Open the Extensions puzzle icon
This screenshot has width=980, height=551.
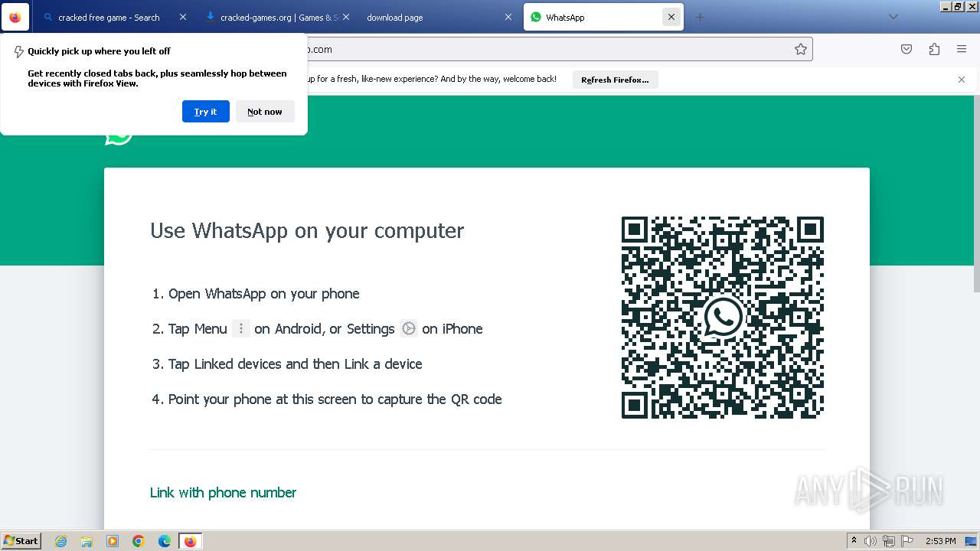coord(934,49)
